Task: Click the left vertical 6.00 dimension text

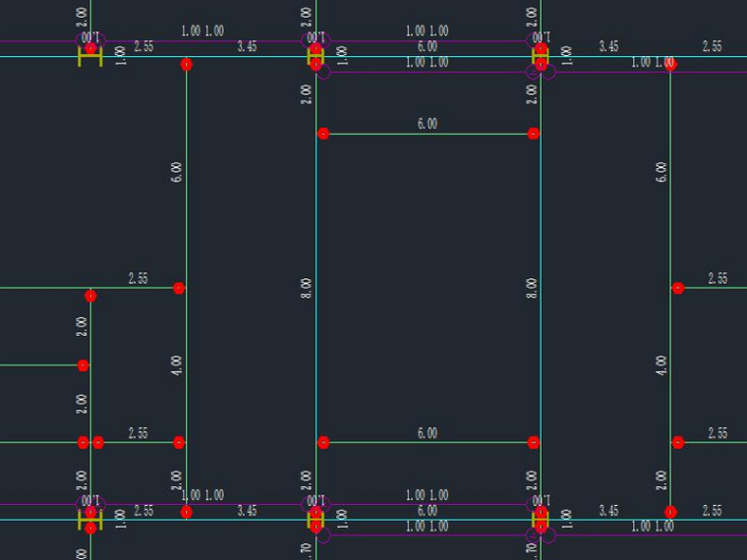Action: (x=177, y=172)
